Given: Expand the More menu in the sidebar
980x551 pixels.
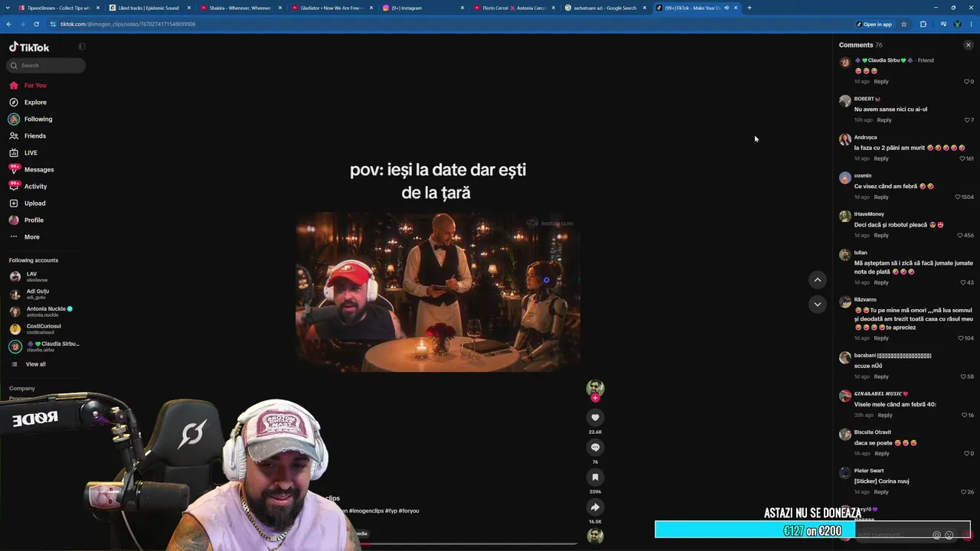Looking at the screenshot, I should click(31, 237).
